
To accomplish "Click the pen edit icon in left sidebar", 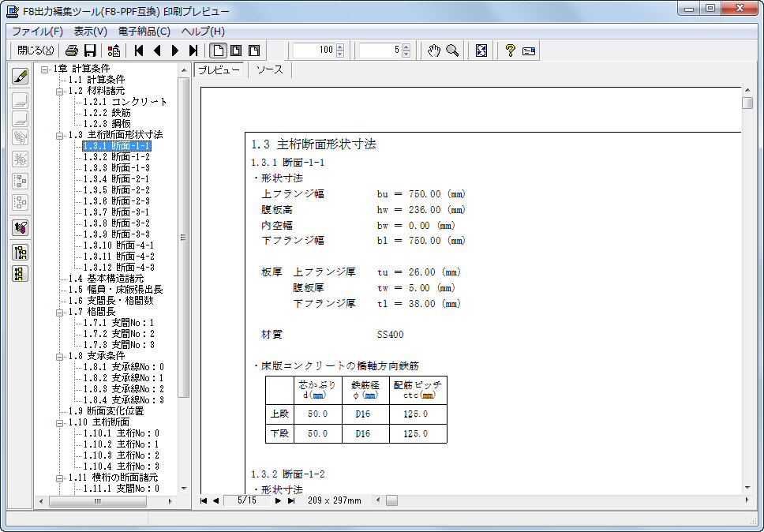I will click(21, 77).
